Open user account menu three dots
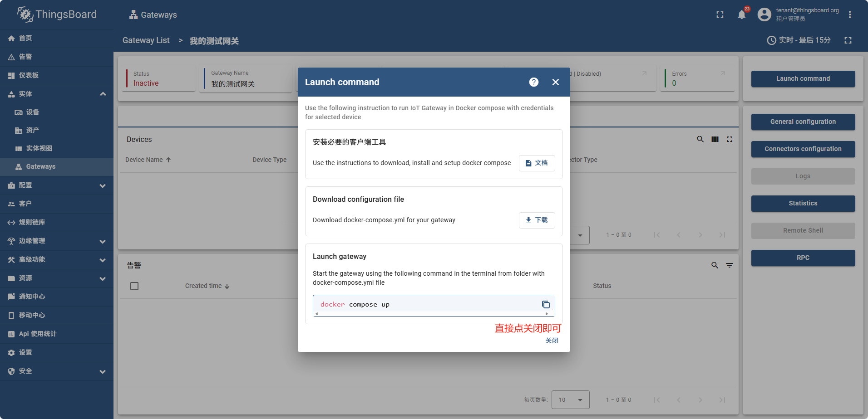The image size is (868, 419). [850, 15]
